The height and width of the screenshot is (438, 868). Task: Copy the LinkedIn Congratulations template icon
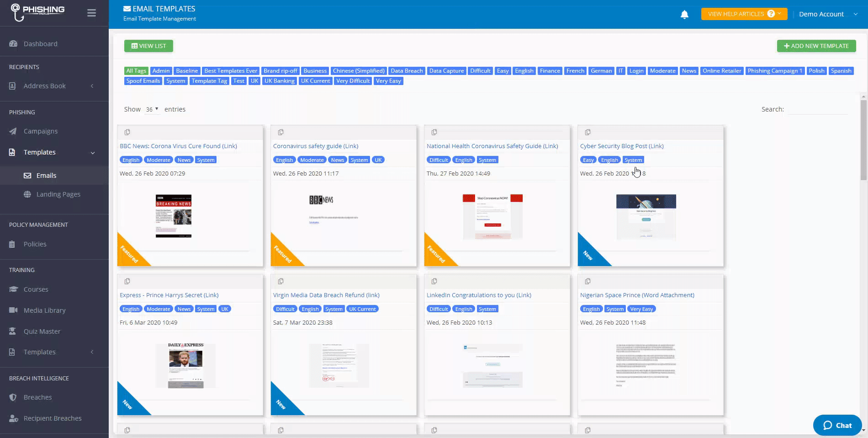click(x=434, y=281)
